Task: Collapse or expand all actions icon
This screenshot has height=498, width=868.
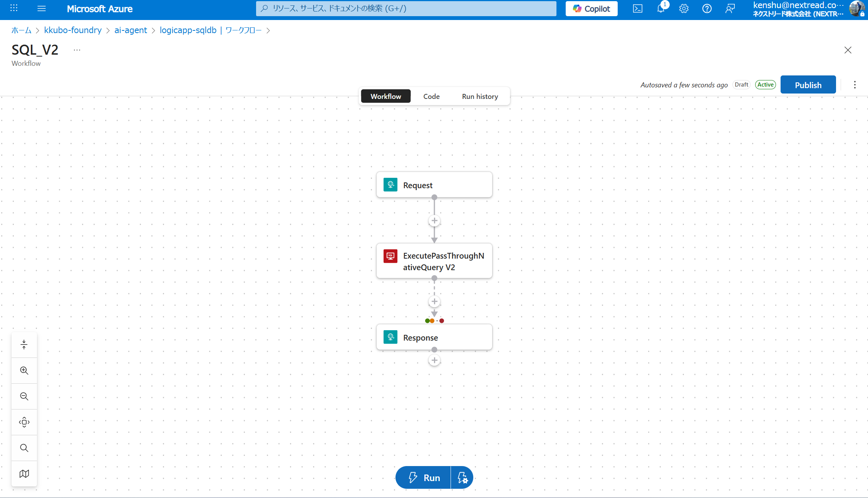Action: pos(24,345)
